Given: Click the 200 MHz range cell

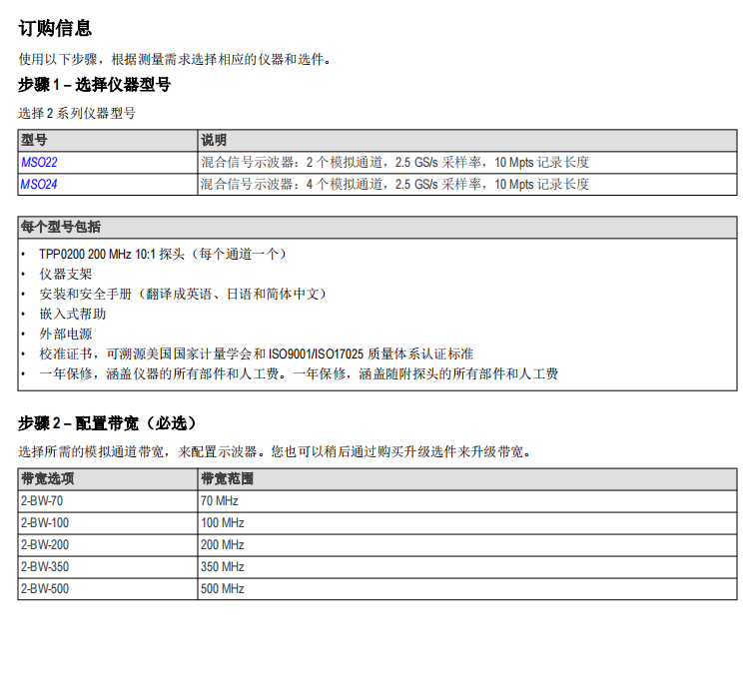Looking at the screenshot, I should tap(467, 545).
